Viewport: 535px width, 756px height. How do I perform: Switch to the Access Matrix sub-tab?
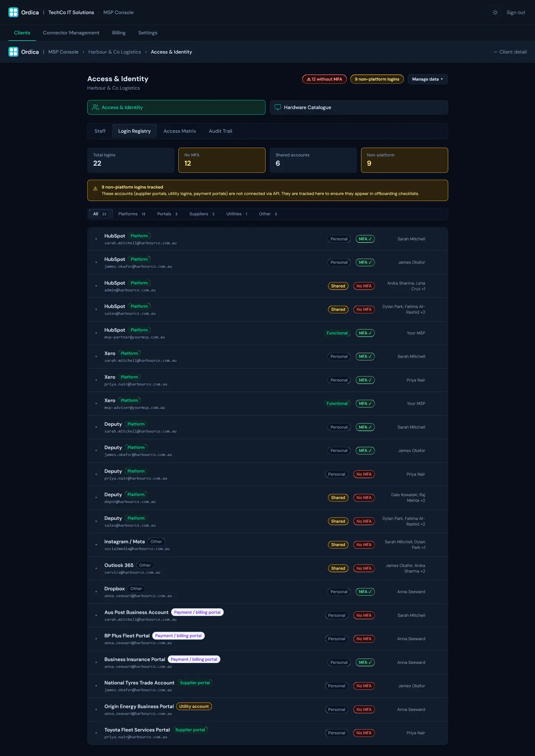click(x=180, y=131)
